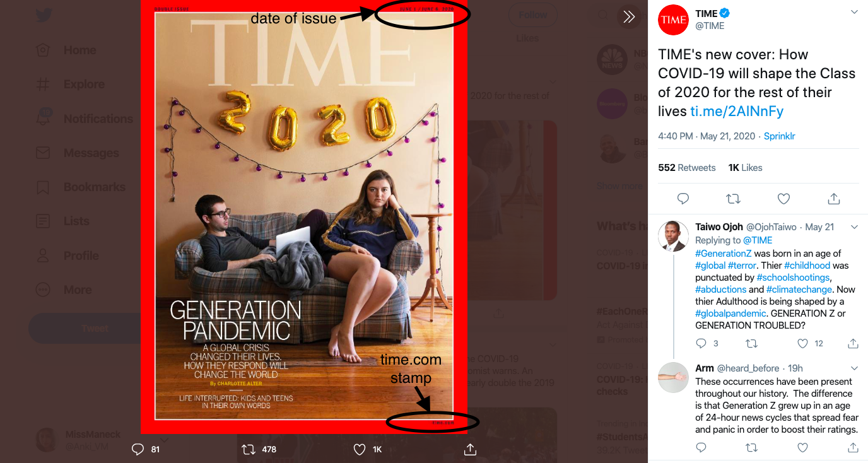Image resolution: width=868 pixels, height=463 pixels.
Task: Open the #GenerationZ hashtag
Action: (723, 253)
